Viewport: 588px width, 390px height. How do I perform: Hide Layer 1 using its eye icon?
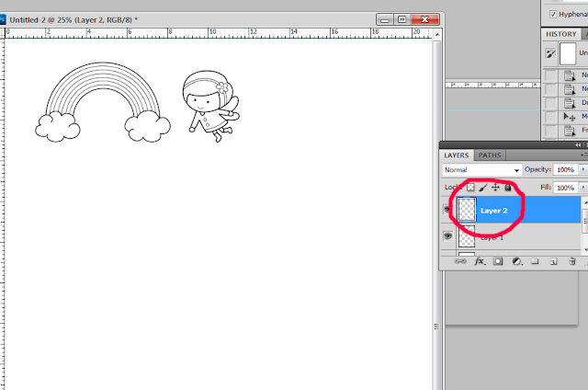(447, 235)
